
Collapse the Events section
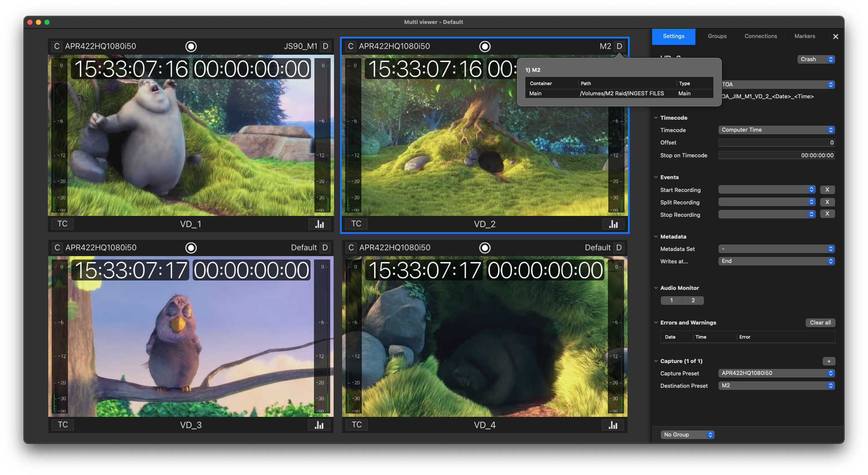coord(656,177)
